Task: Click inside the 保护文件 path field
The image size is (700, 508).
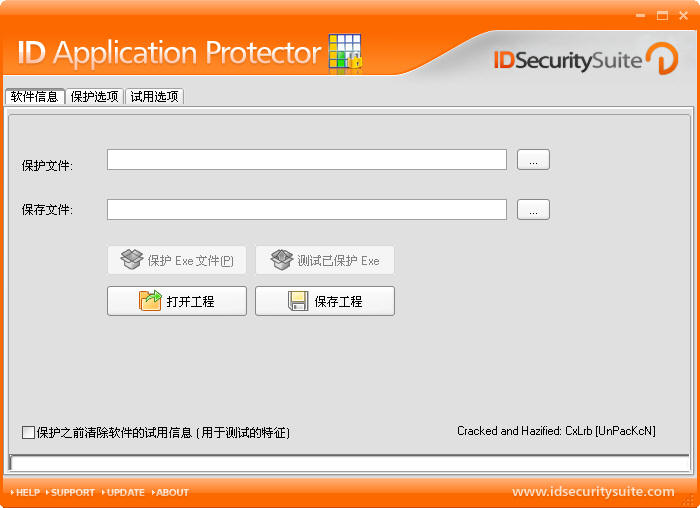Action: [306, 160]
